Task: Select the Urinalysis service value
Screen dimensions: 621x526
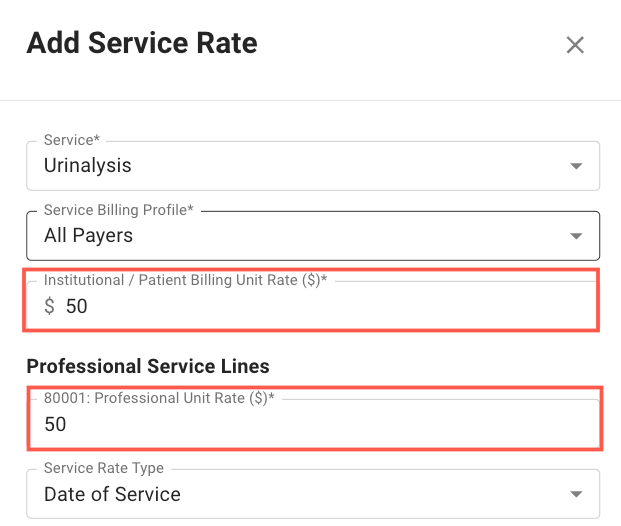Action: 88,166
